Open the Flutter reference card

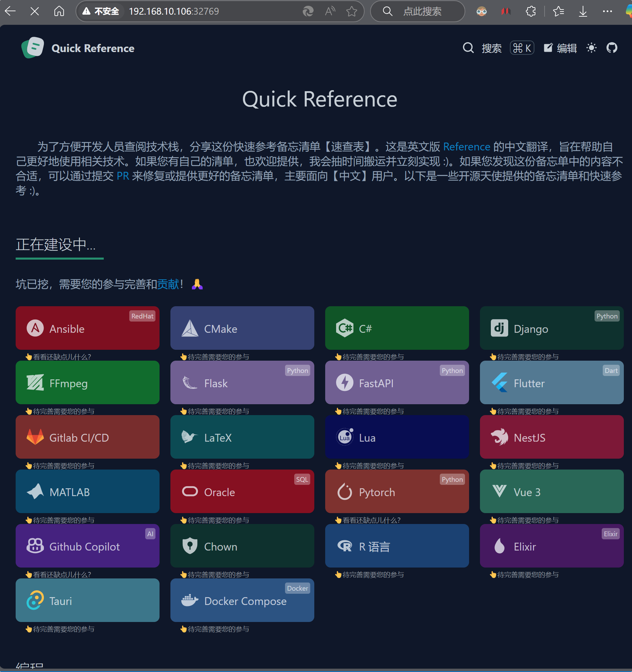(551, 382)
